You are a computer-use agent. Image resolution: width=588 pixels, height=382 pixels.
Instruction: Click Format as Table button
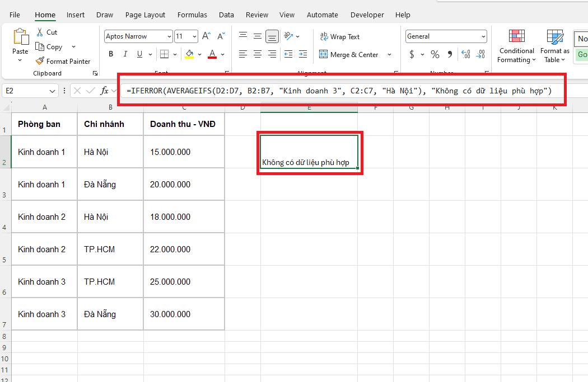554,46
